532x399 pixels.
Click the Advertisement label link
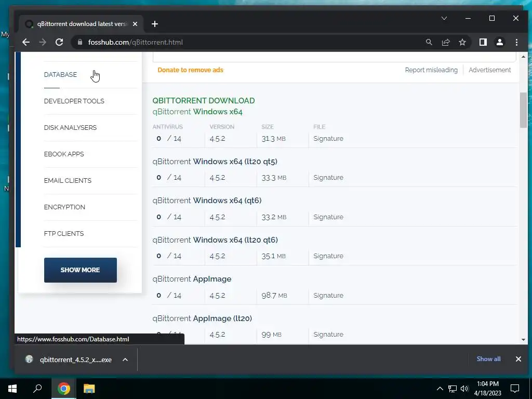tap(489, 70)
